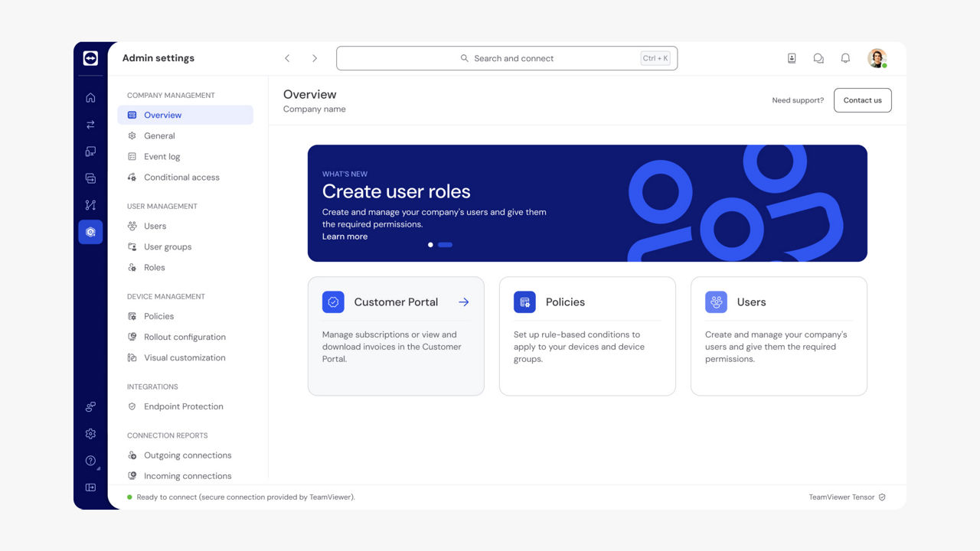Open the integrations link icon in rail
This screenshot has height=551, width=980.
(x=90, y=406)
